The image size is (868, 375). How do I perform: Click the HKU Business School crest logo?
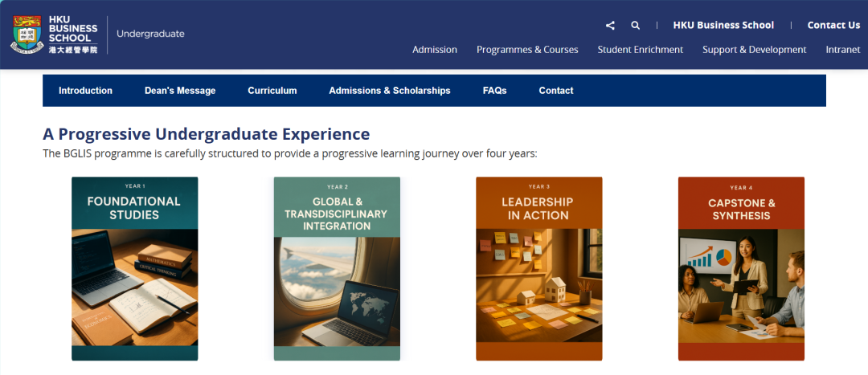(x=28, y=34)
